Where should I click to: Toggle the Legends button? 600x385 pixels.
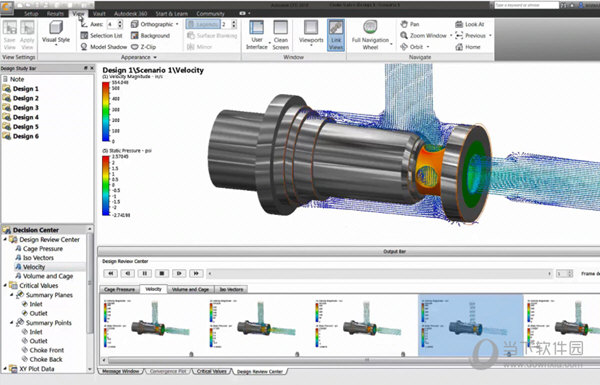coord(203,24)
